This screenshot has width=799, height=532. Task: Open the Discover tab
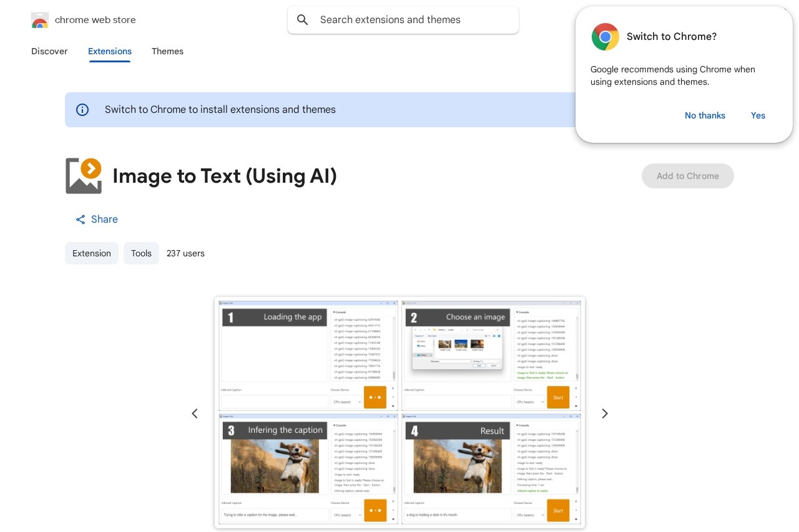point(49,51)
